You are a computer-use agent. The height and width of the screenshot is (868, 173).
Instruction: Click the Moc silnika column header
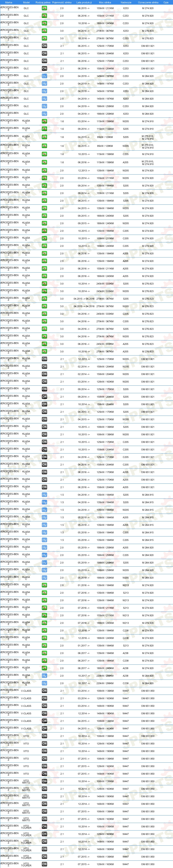coord(105,2)
